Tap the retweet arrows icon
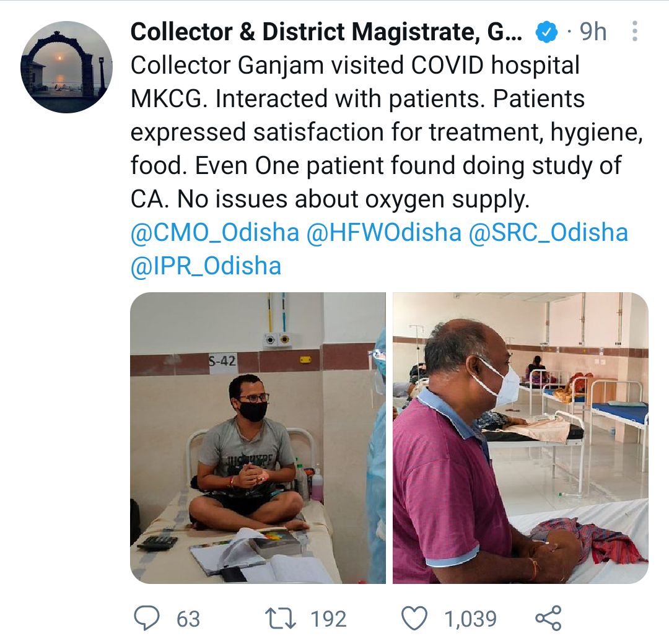669x644 pixels. pos(281,619)
